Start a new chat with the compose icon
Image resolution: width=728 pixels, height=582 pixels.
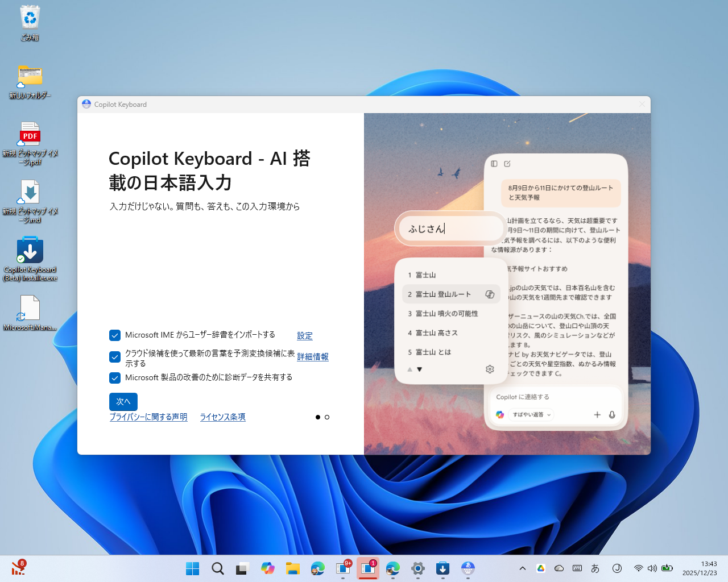coord(507,164)
